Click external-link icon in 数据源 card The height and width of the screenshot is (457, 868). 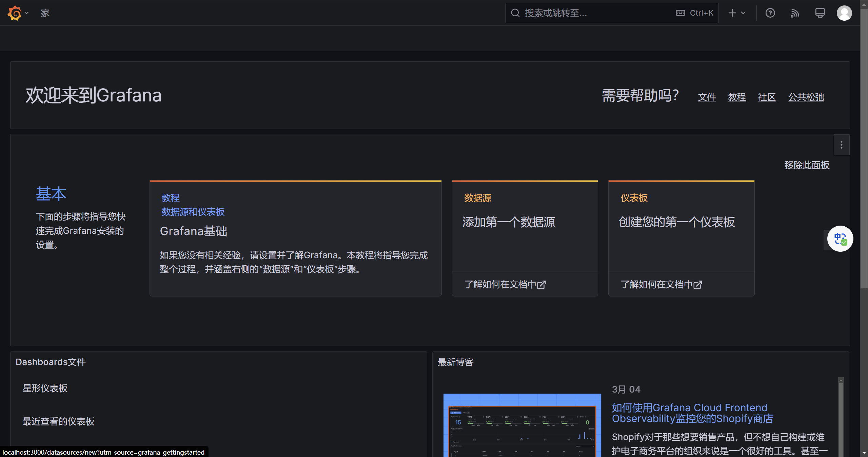pos(541,285)
